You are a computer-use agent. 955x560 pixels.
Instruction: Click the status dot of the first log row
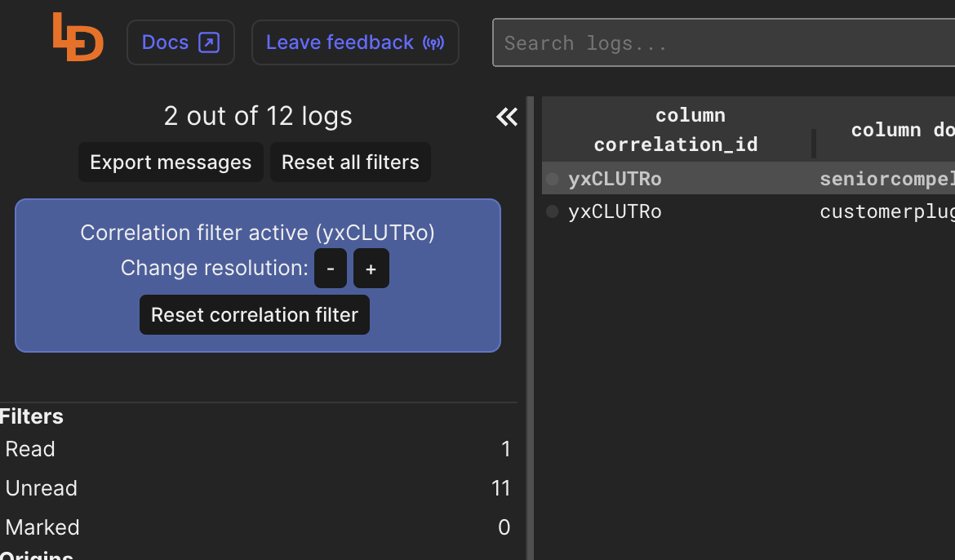pos(553,179)
